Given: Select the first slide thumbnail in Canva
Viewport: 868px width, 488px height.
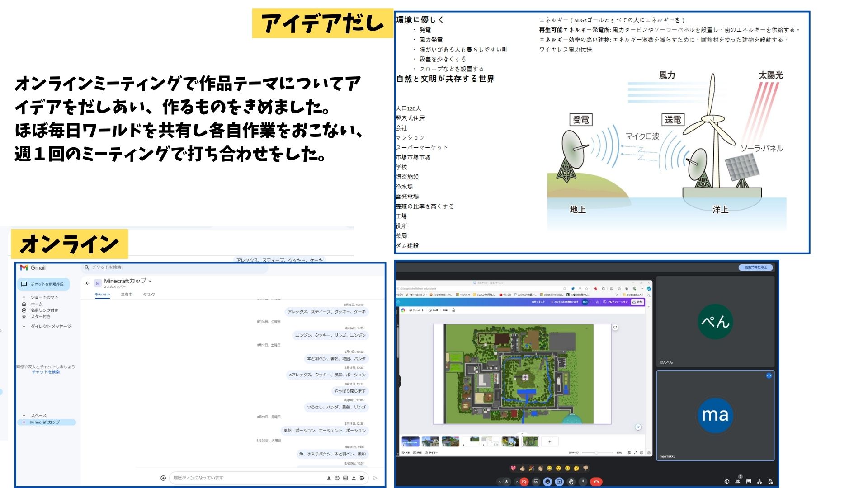Looking at the screenshot, I should click(410, 441).
